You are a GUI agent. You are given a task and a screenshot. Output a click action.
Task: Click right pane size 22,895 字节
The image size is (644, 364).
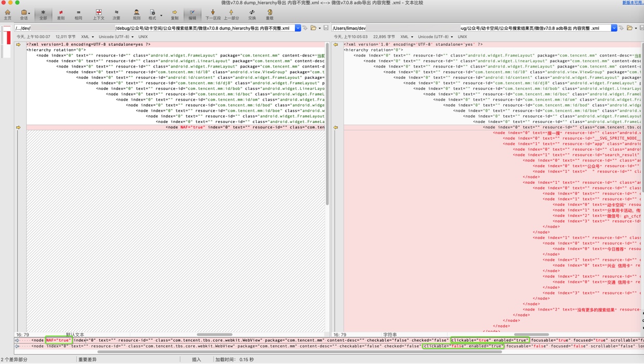(x=384, y=37)
